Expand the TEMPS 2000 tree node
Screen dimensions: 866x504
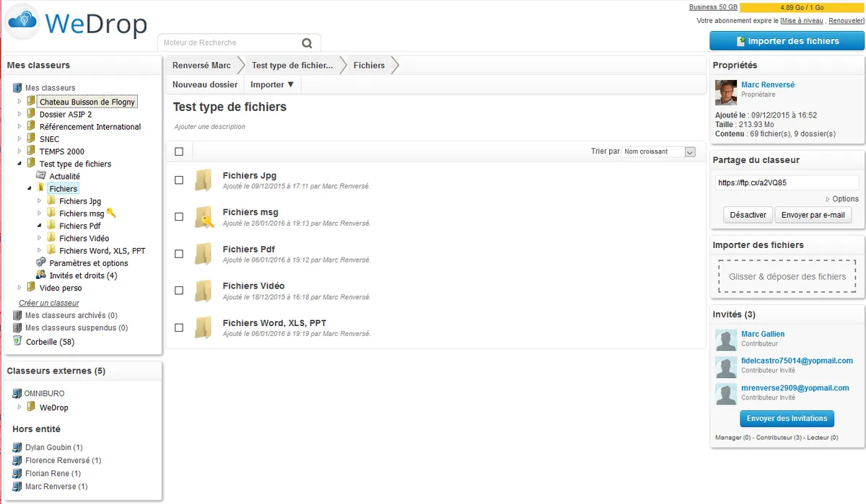click(20, 151)
